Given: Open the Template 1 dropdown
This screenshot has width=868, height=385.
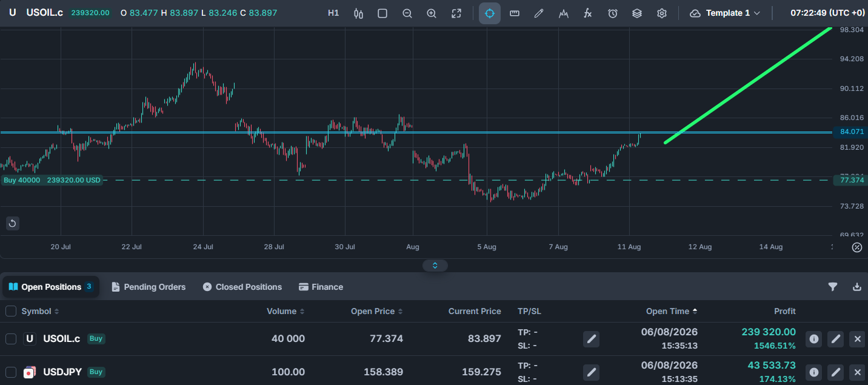Looking at the screenshot, I should [725, 13].
